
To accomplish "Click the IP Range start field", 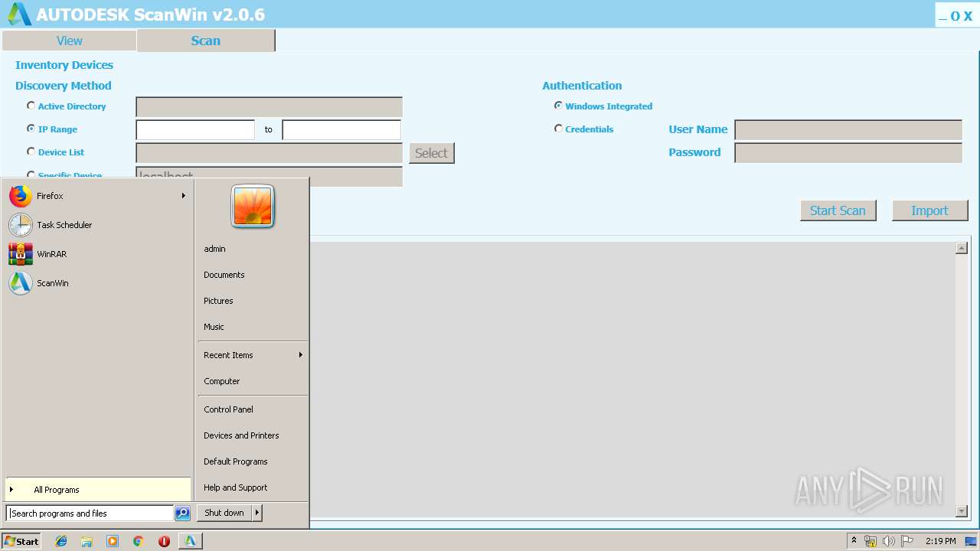I will (x=195, y=130).
